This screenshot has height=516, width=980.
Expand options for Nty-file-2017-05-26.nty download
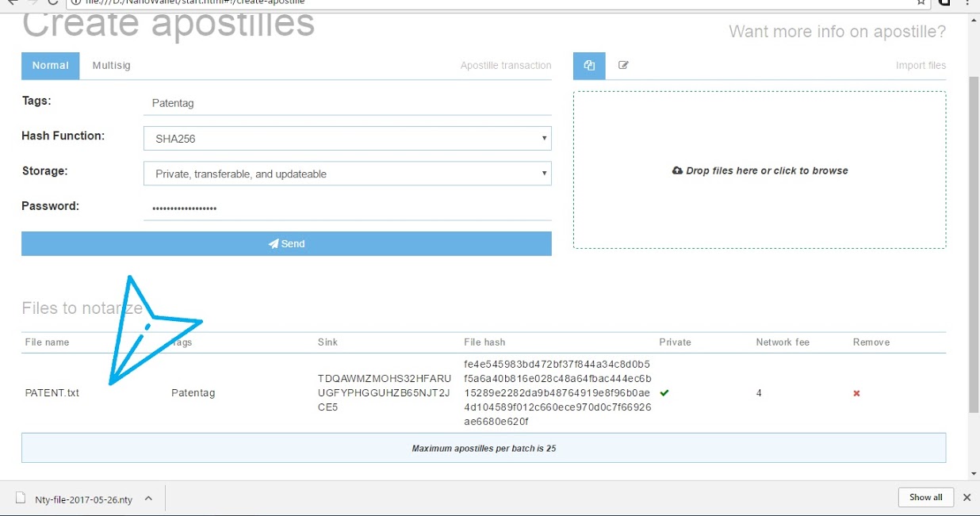pos(147,499)
